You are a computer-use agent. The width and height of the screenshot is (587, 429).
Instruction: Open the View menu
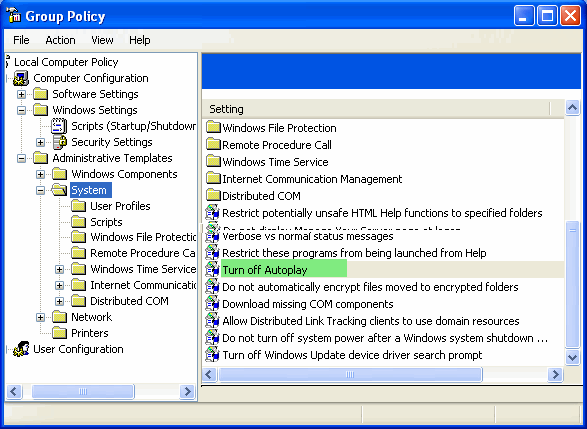coord(102,40)
